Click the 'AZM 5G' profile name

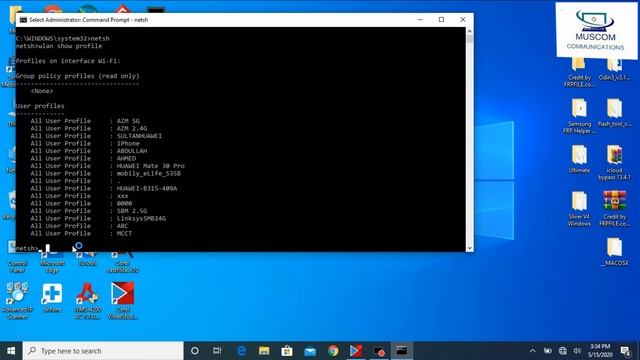click(x=128, y=121)
